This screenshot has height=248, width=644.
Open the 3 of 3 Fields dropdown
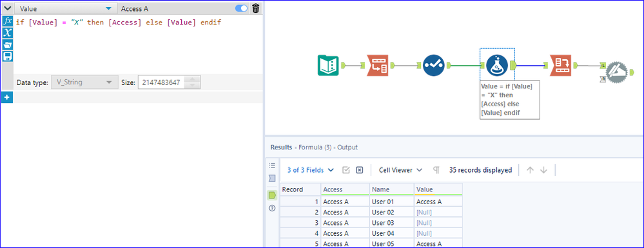pyautogui.click(x=311, y=170)
